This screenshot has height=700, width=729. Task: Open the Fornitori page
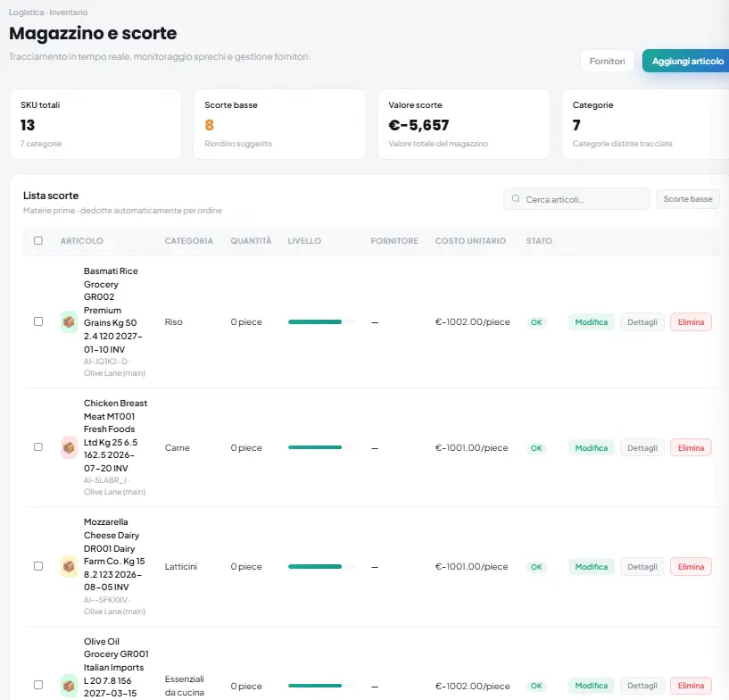607,61
